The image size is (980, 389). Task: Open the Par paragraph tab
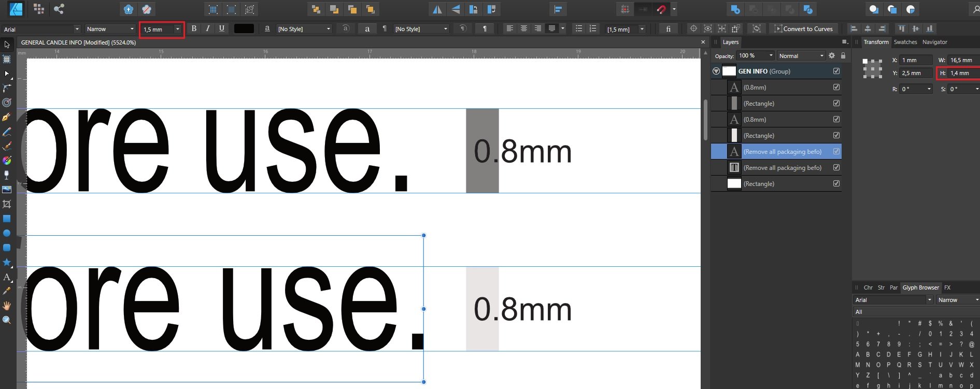(x=893, y=287)
